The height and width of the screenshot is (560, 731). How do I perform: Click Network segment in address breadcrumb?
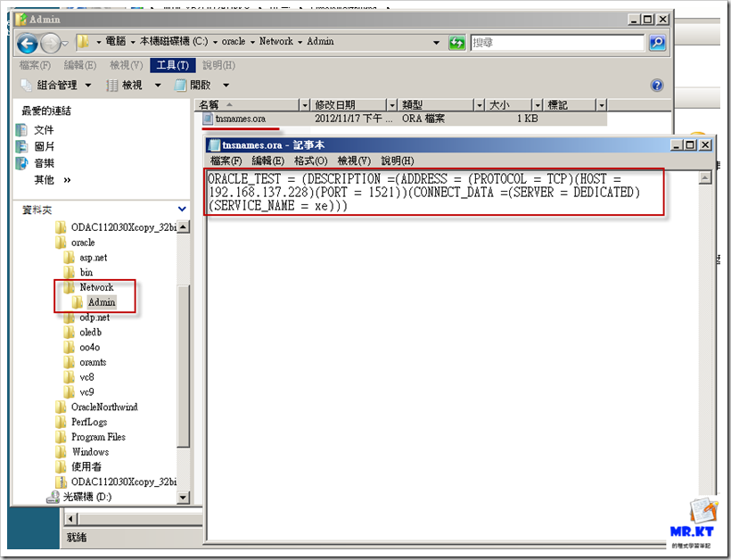(276, 42)
